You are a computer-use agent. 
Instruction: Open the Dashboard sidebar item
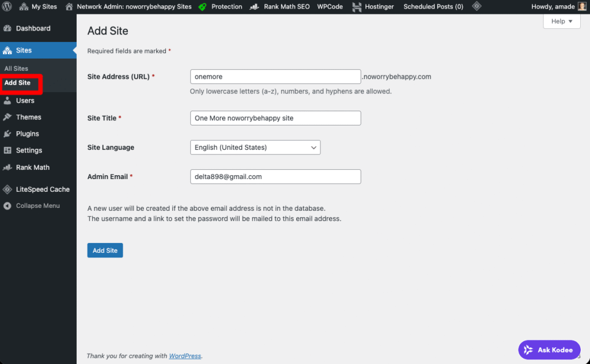pyautogui.click(x=33, y=28)
